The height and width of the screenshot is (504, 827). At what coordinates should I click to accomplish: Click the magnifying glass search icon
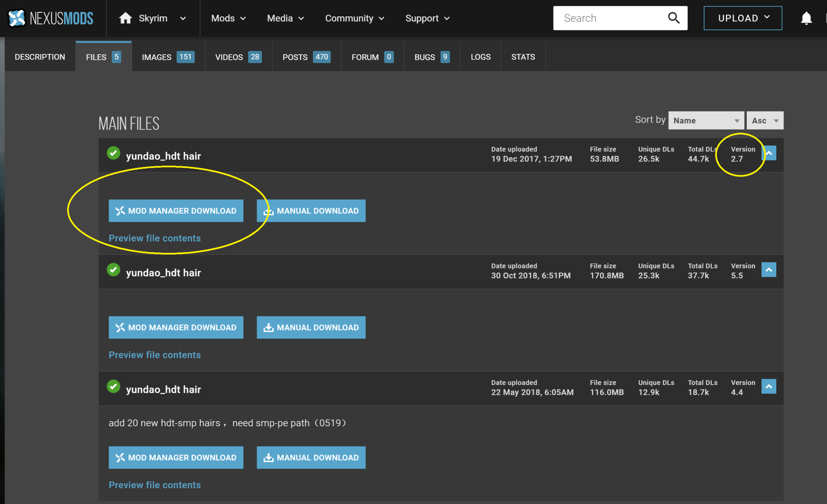pos(674,18)
